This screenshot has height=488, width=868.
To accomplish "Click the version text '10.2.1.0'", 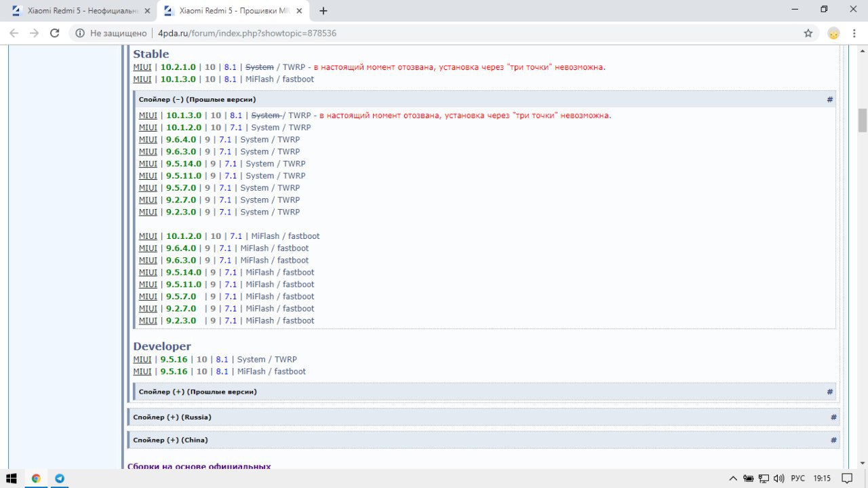I will [x=178, y=67].
